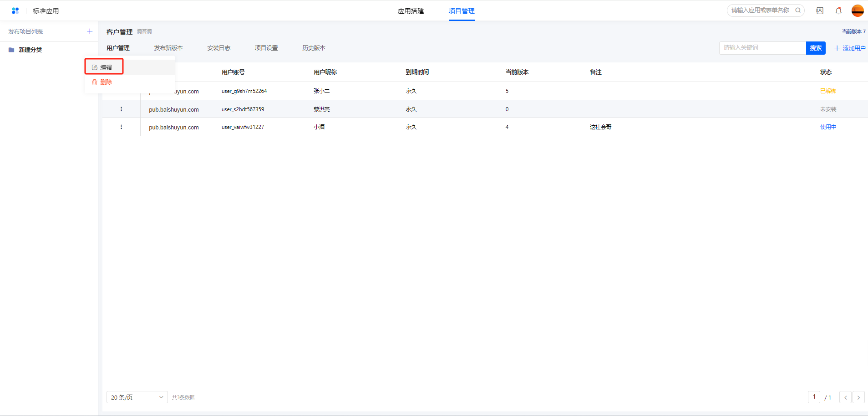Screen dimensions: 868x416
Task: Select 编辑 in the context menu
Action: (104, 67)
